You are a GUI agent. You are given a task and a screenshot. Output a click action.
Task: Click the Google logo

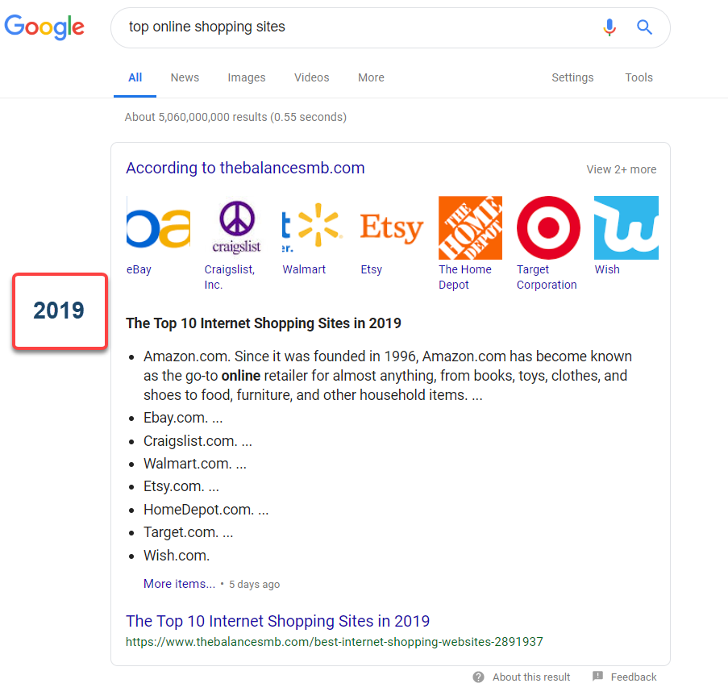[44, 27]
